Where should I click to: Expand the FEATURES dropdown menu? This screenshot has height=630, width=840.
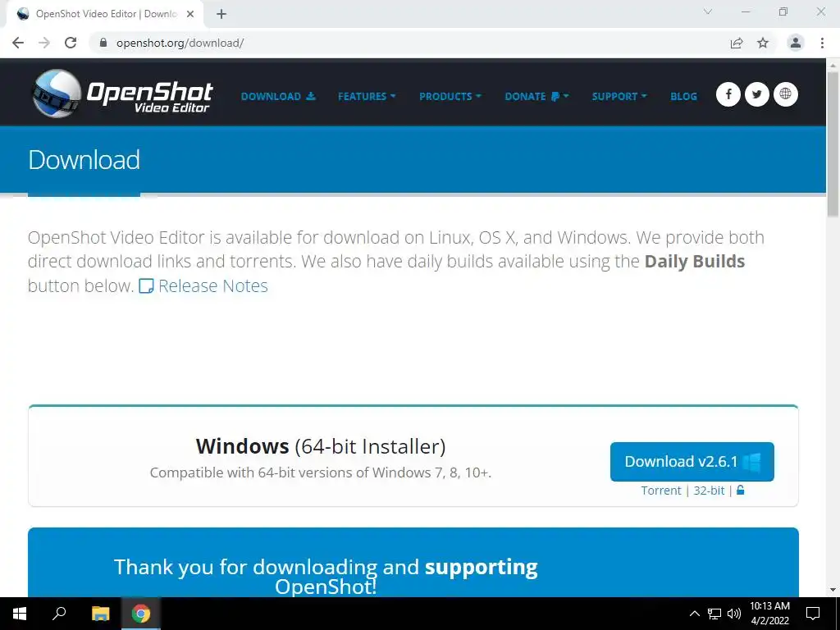[367, 97]
